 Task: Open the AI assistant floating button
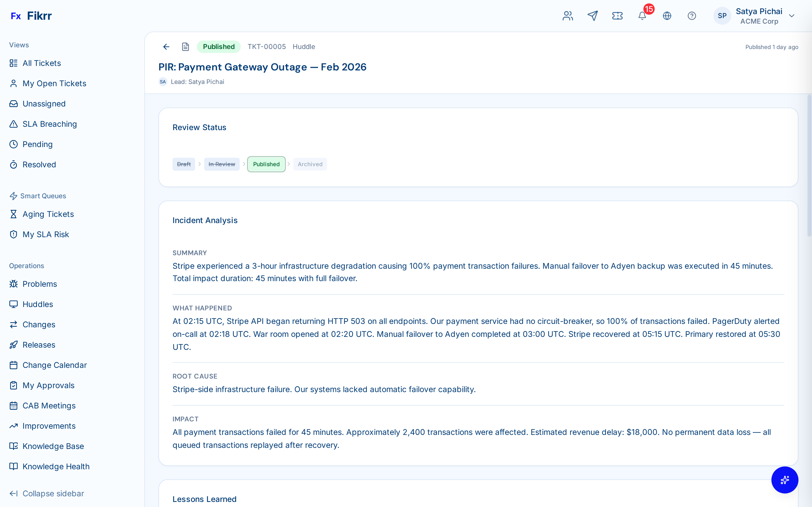(785, 480)
